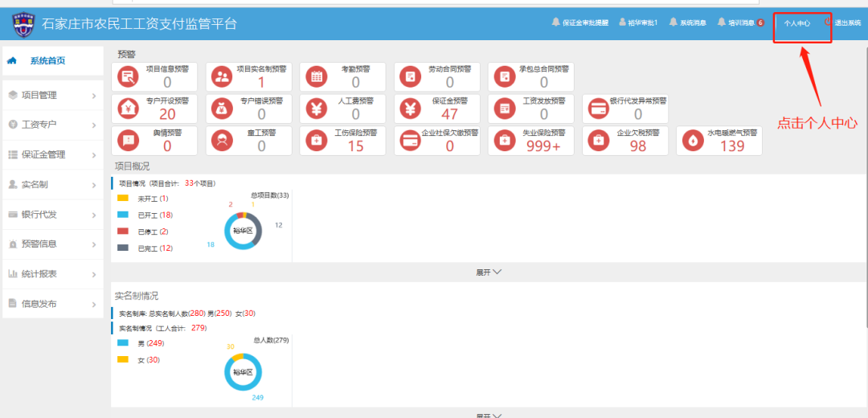The height and width of the screenshot is (418, 868).
Task: Click the 系统消息 link text
Action: pos(693,23)
